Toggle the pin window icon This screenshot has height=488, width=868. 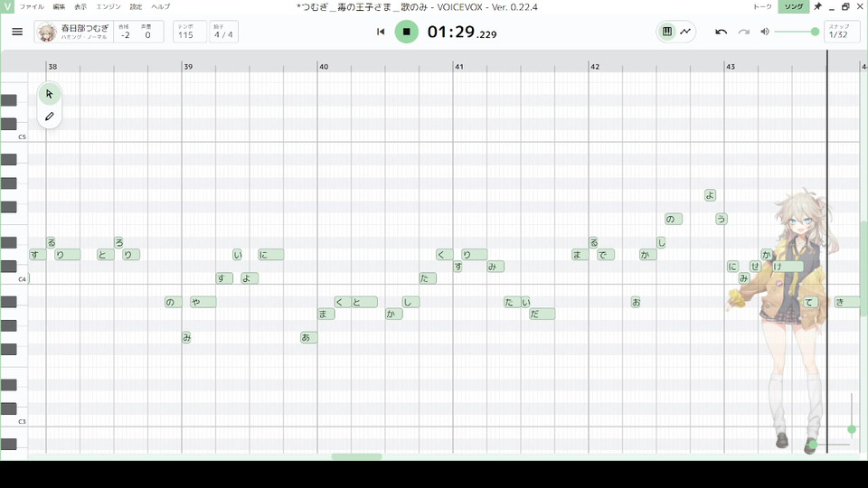tap(817, 6)
